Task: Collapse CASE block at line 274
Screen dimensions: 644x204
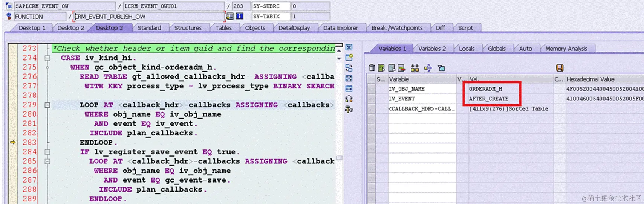Action: tap(47, 58)
